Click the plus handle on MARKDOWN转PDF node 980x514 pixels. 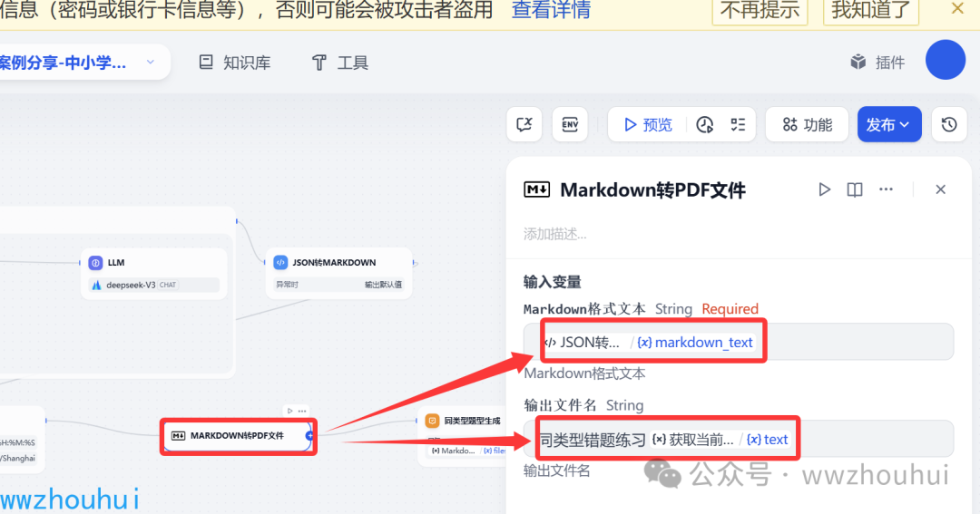coord(309,435)
